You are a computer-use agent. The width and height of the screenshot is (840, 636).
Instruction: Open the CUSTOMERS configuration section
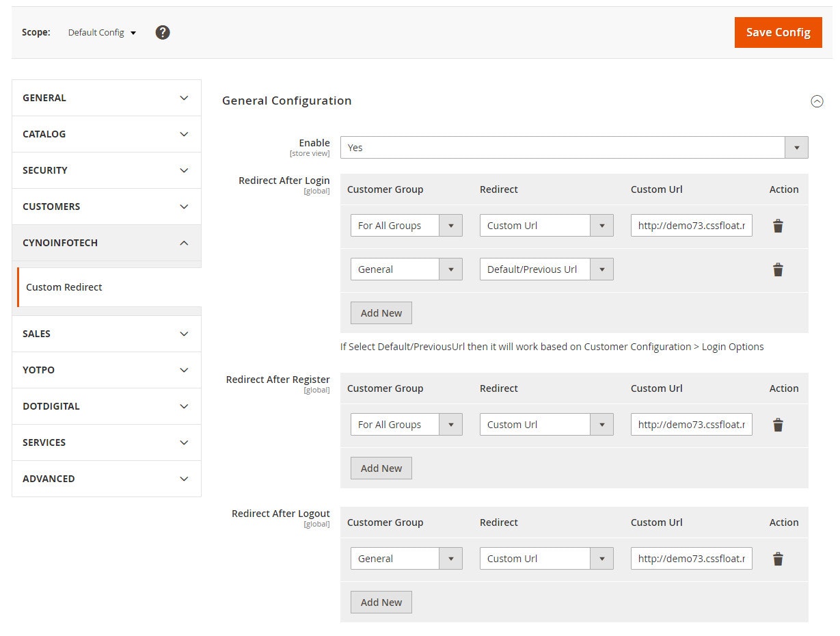[106, 206]
